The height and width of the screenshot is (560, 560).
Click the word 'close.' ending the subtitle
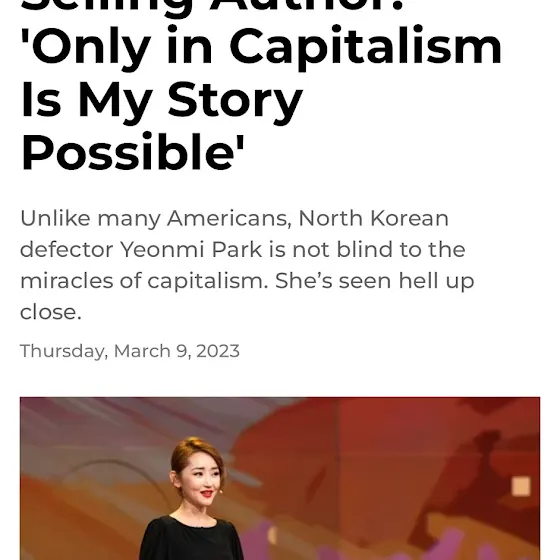point(51,312)
